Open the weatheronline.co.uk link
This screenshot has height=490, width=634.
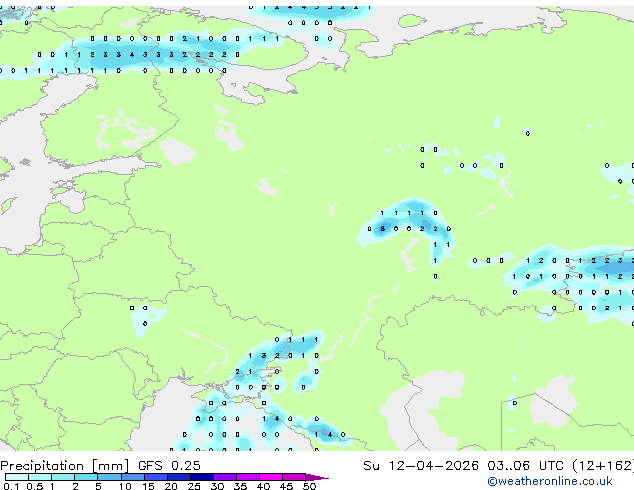[x=550, y=481]
